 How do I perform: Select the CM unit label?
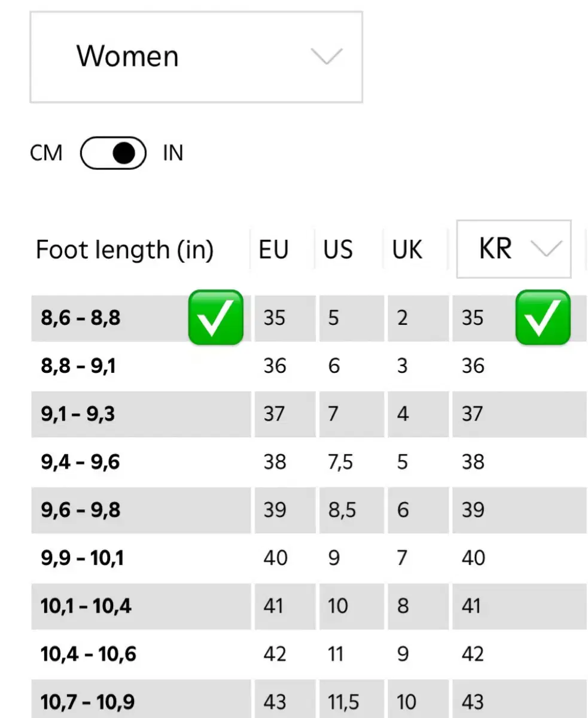point(46,154)
